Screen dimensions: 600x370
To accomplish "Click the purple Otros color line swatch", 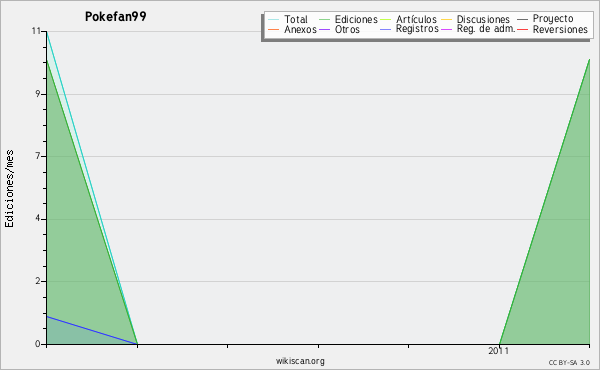I will [324, 29].
